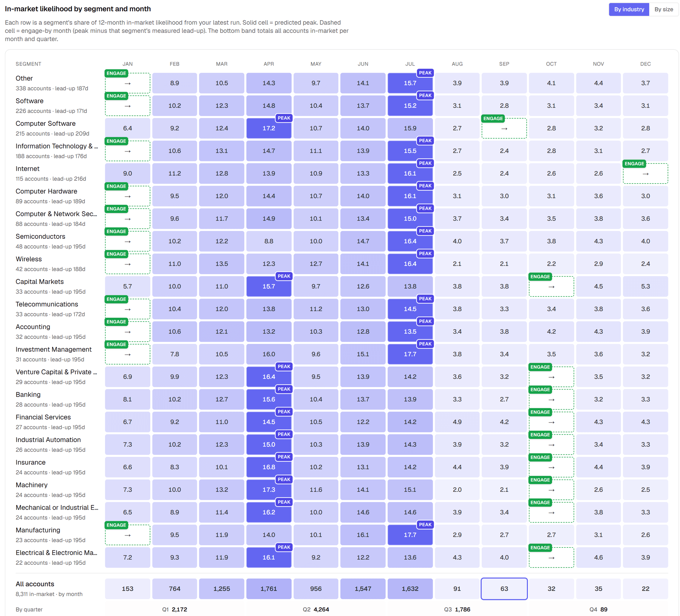Viewport: 680px width, 616px height.
Task: Select Manufacturing's June cell 16.1
Action: point(363,535)
